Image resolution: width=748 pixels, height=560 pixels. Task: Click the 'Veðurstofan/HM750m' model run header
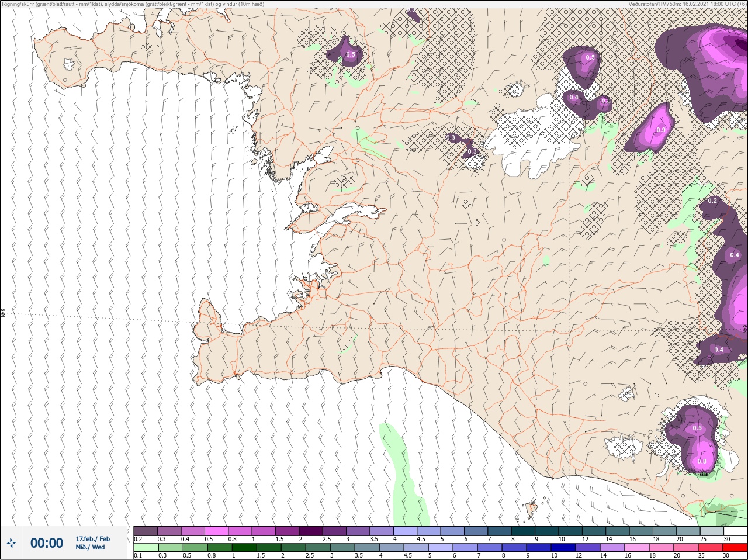[687, 4]
